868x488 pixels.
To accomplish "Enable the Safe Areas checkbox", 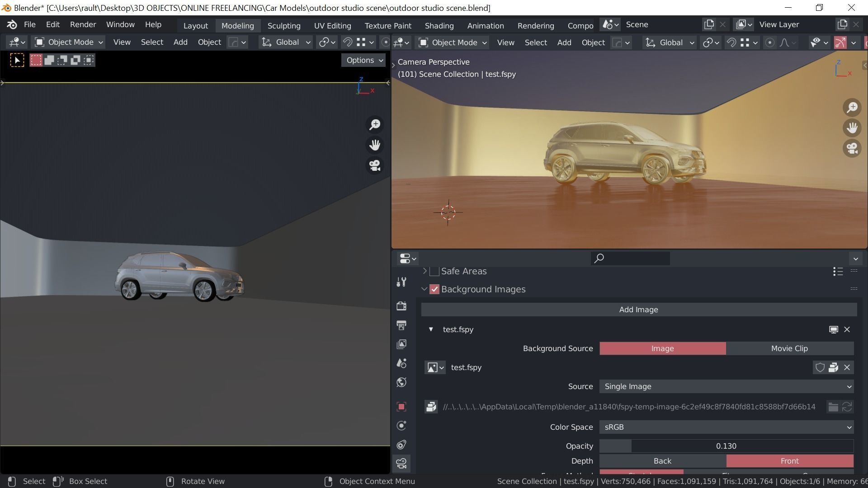I will tap(434, 271).
